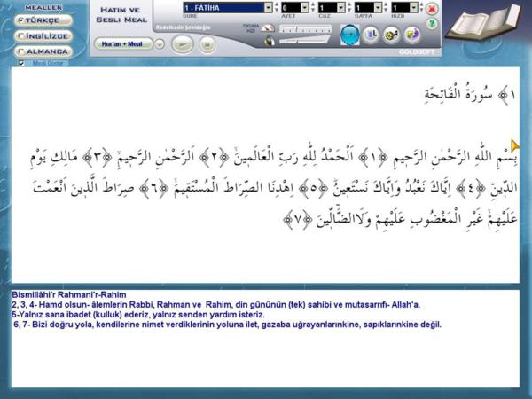Click the blue round arrow icon
This screenshot has height=399, width=532.
350,35
